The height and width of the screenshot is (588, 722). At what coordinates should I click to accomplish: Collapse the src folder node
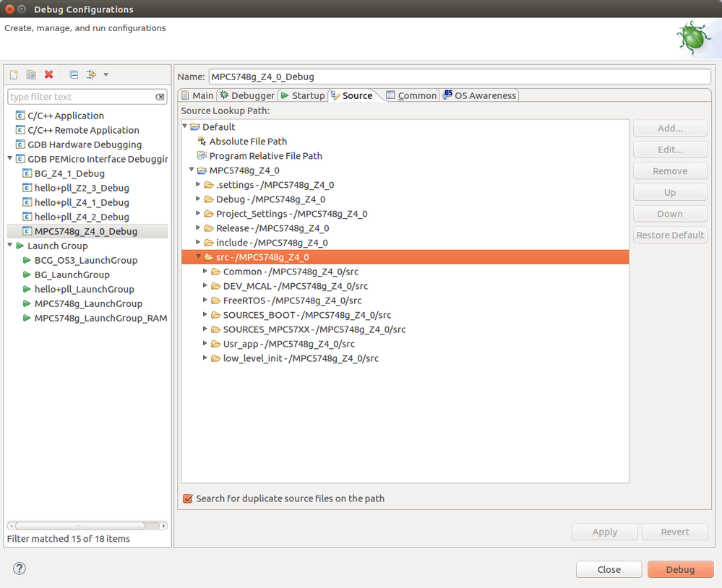(199, 256)
